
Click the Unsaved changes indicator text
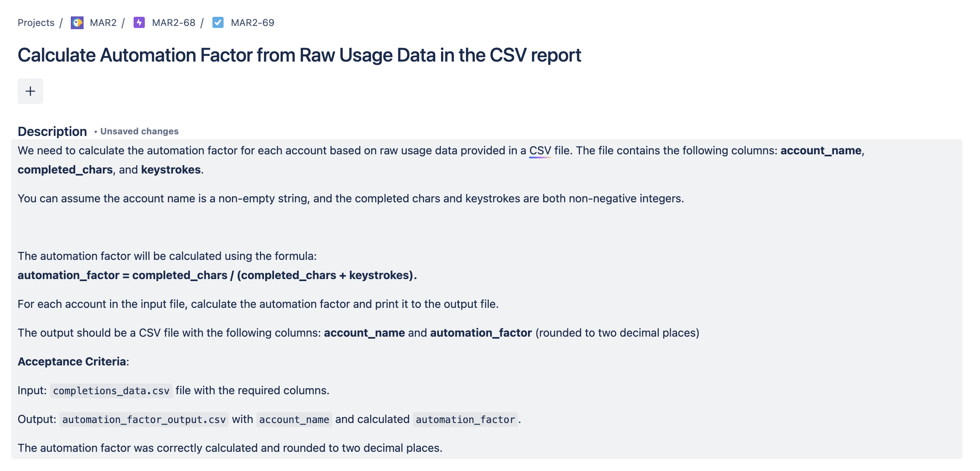139,132
